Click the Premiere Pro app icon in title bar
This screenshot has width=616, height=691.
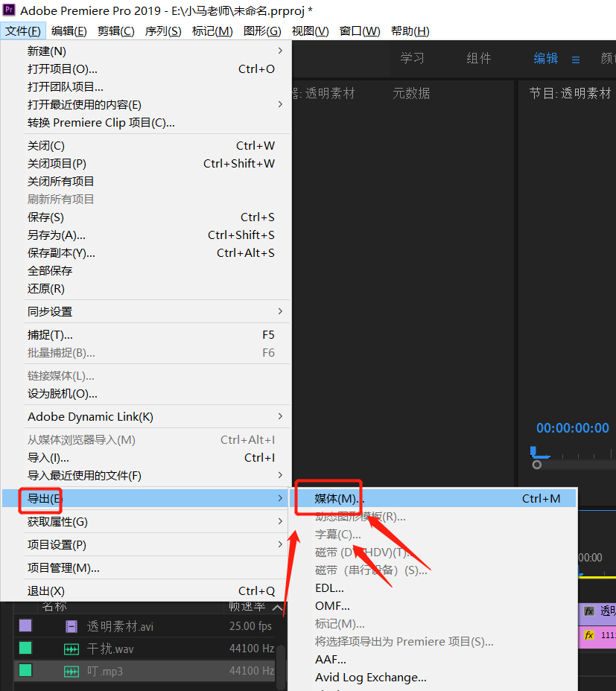9,10
